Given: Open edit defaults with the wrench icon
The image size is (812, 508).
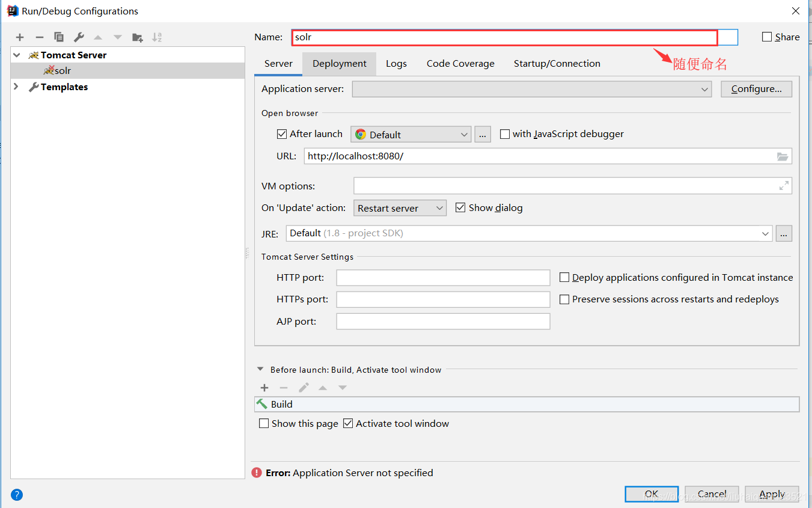Looking at the screenshot, I should click(x=79, y=37).
